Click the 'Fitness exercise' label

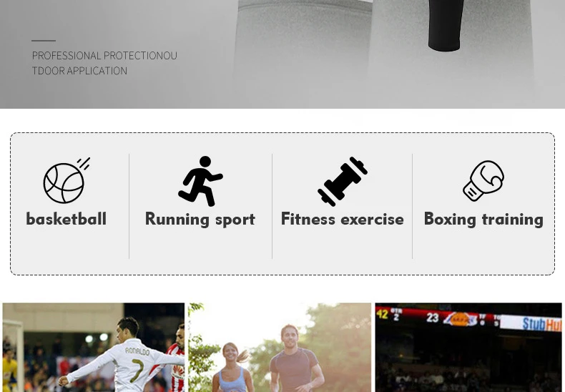coord(343,219)
